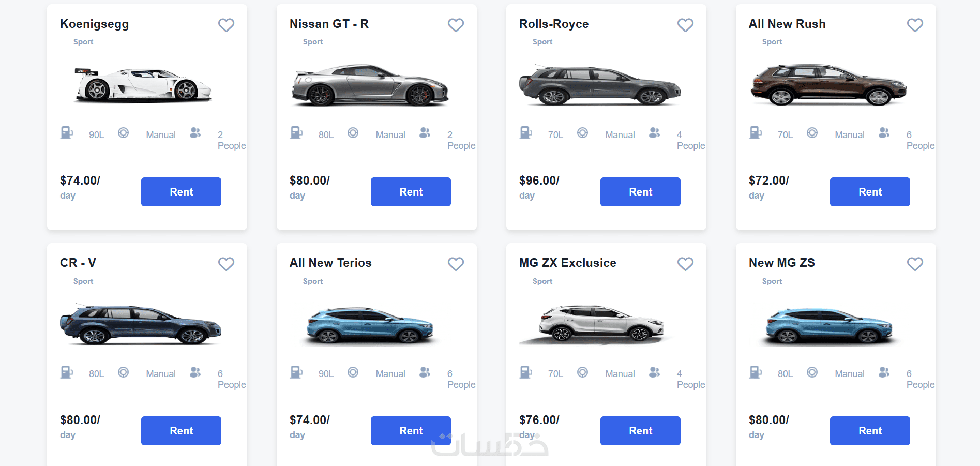The image size is (980, 466).
Task: View the New MG ZS car picture
Action: (828, 326)
